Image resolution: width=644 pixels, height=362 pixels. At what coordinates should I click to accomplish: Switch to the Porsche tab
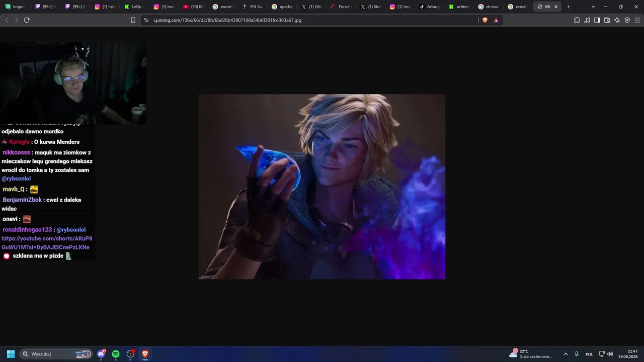(342, 7)
